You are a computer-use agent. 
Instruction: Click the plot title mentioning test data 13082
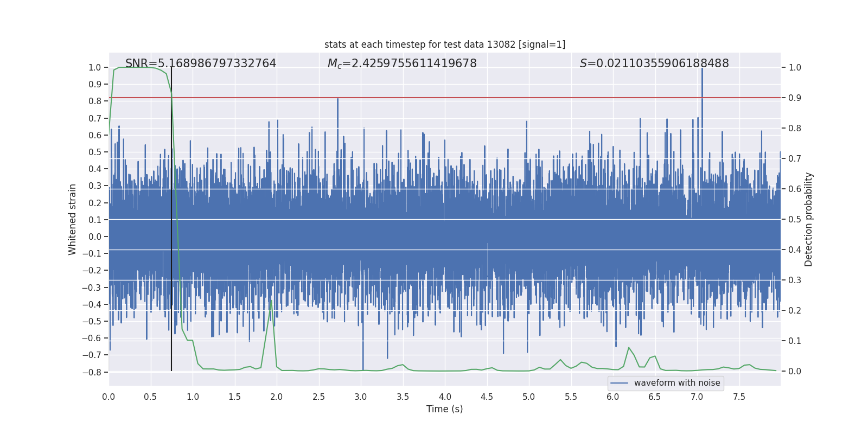click(444, 44)
